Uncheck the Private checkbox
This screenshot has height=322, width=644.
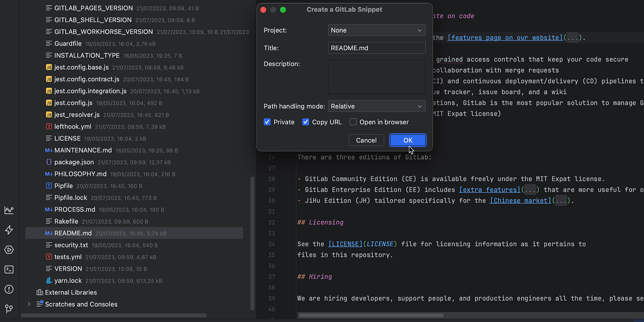(x=267, y=122)
